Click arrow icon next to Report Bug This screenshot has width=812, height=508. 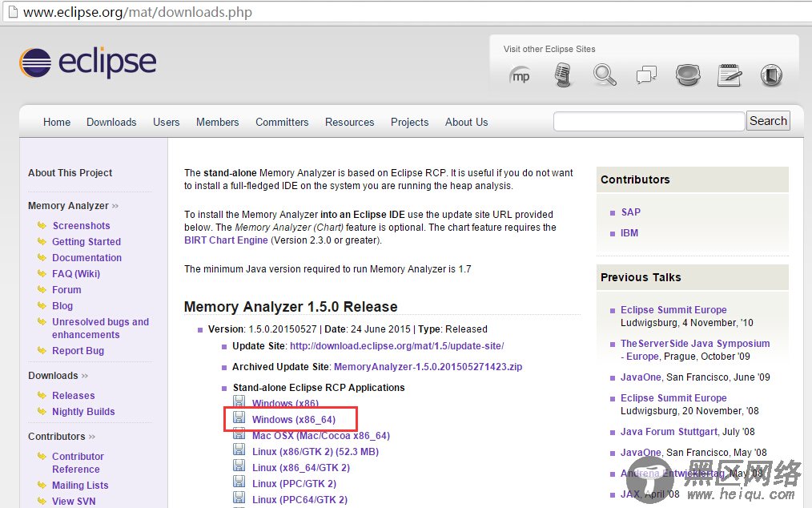pyautogui.click(x=42, y=350)
